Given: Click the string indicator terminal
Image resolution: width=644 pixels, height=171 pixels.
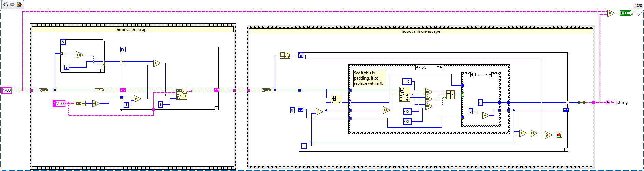Looking at the screenshot, I should [611, 102].
